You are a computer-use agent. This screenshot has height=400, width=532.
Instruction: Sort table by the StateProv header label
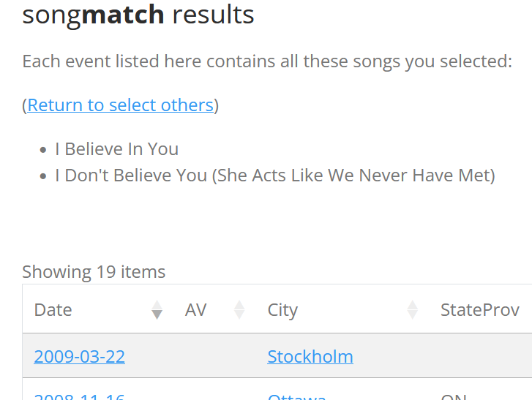point(479,310)
